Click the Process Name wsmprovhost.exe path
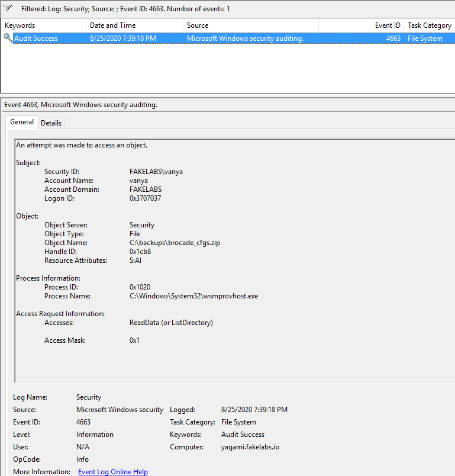This screenshot has height=476, width=455. point(193,296)
